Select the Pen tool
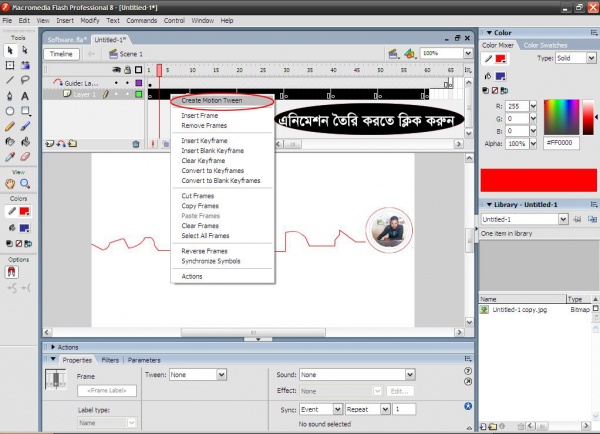Viewport: 600px width, 434px height. pyautogui.click(x=10, y=96)
